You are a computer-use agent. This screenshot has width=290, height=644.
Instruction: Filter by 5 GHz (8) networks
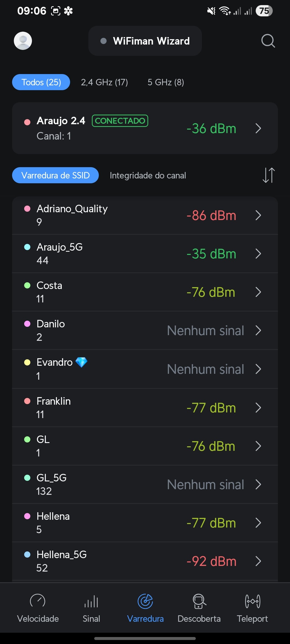coord(166,82)
